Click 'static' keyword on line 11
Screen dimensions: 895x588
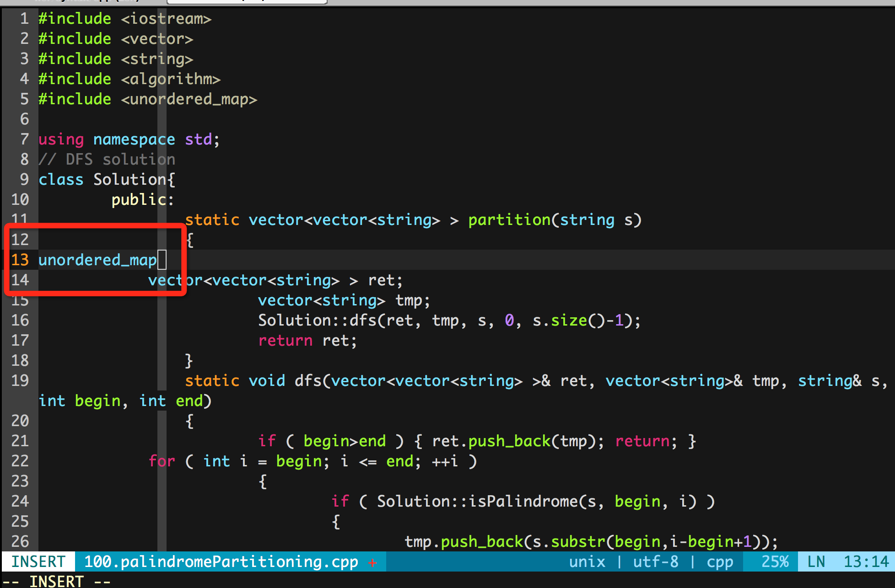point(212,220)
